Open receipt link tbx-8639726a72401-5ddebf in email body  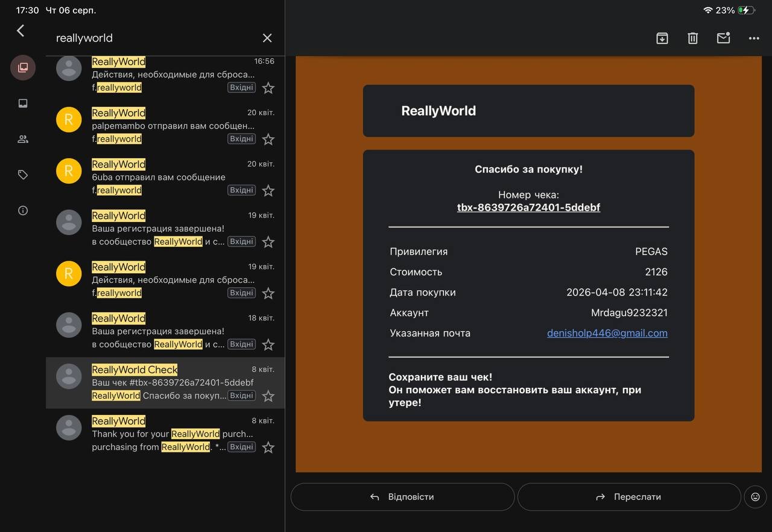pyautogui.click(x=528, y=207)
